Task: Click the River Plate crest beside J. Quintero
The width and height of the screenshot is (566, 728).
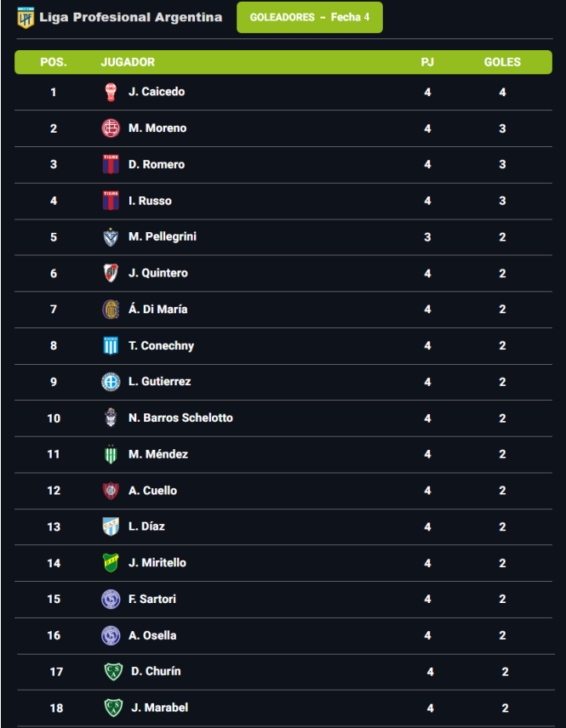Action: tap(111, 273)
